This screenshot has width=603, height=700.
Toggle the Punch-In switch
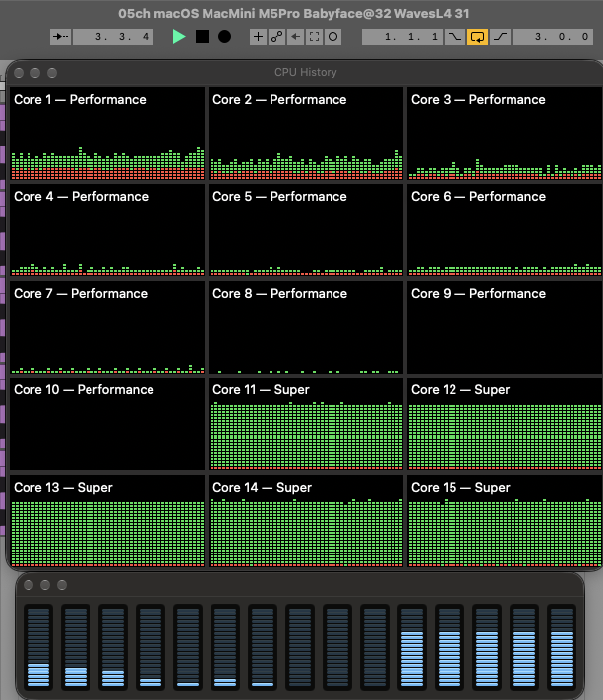[454, 37]
